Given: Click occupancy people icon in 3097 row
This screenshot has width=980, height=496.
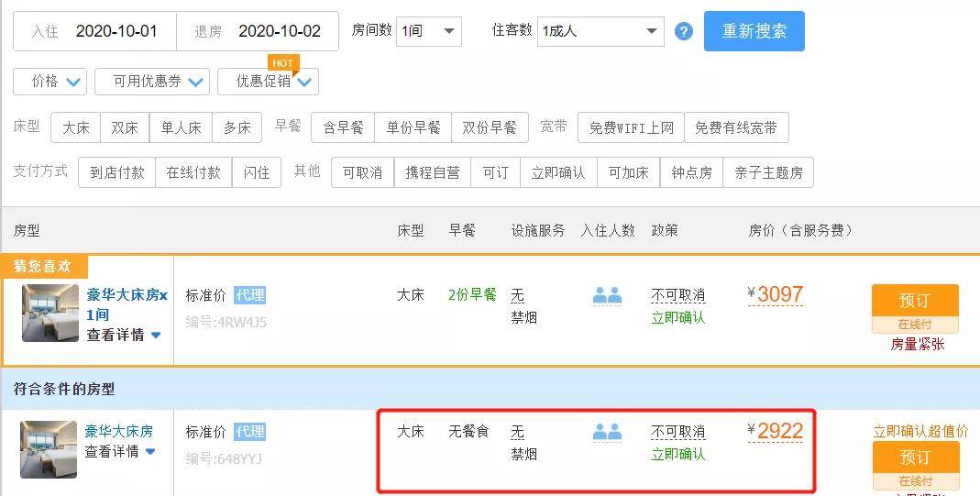Looking at the screenshot, I should (x=607, y=295).
